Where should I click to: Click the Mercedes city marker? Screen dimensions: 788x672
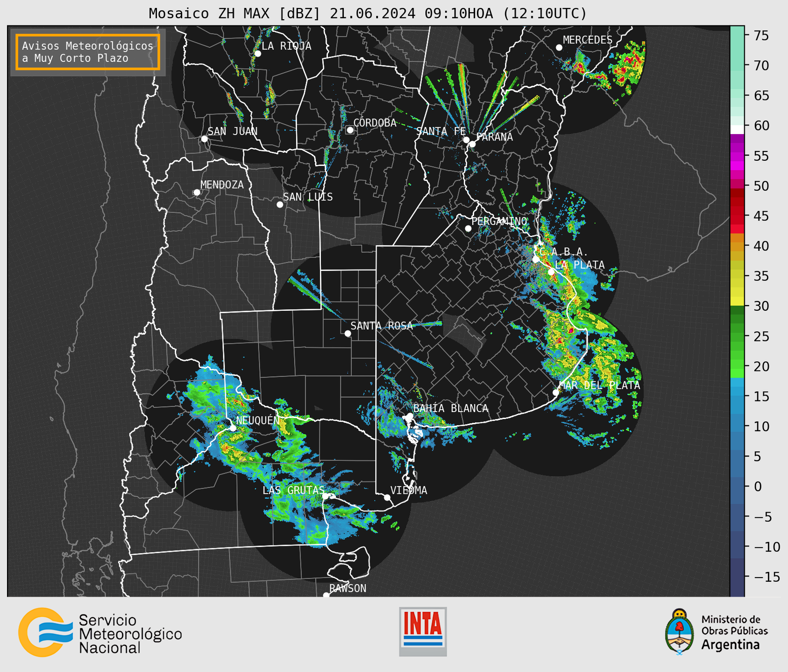(559, 48)
